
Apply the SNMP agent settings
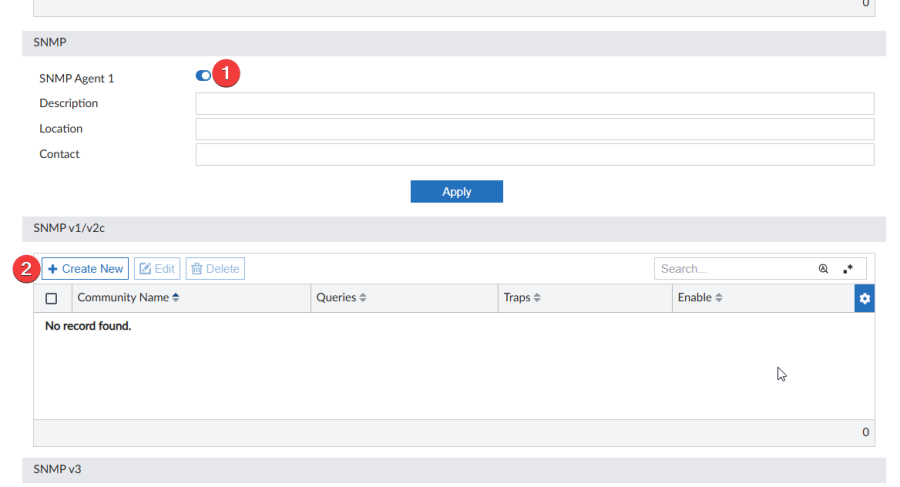coord(456,191)
